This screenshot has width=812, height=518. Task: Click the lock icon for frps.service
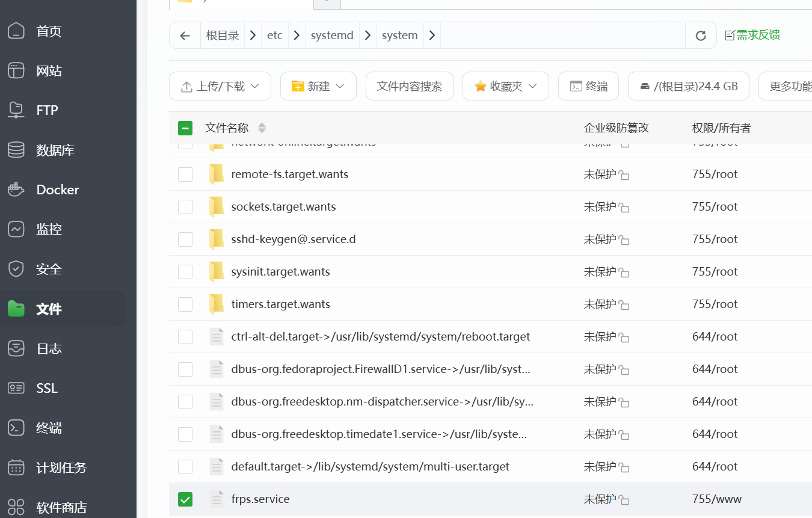tap(624, 500)
